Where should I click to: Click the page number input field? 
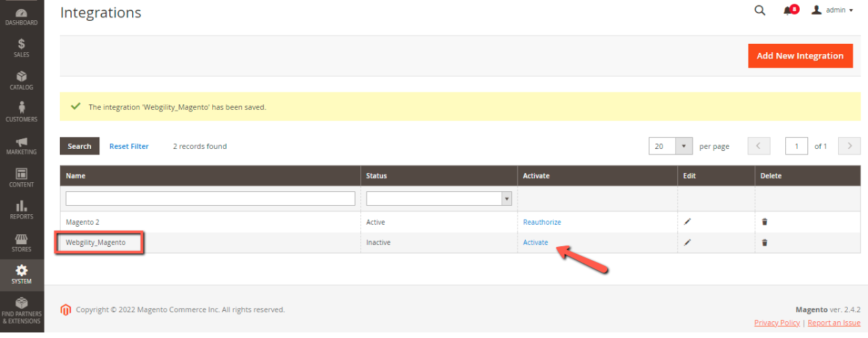796,146
